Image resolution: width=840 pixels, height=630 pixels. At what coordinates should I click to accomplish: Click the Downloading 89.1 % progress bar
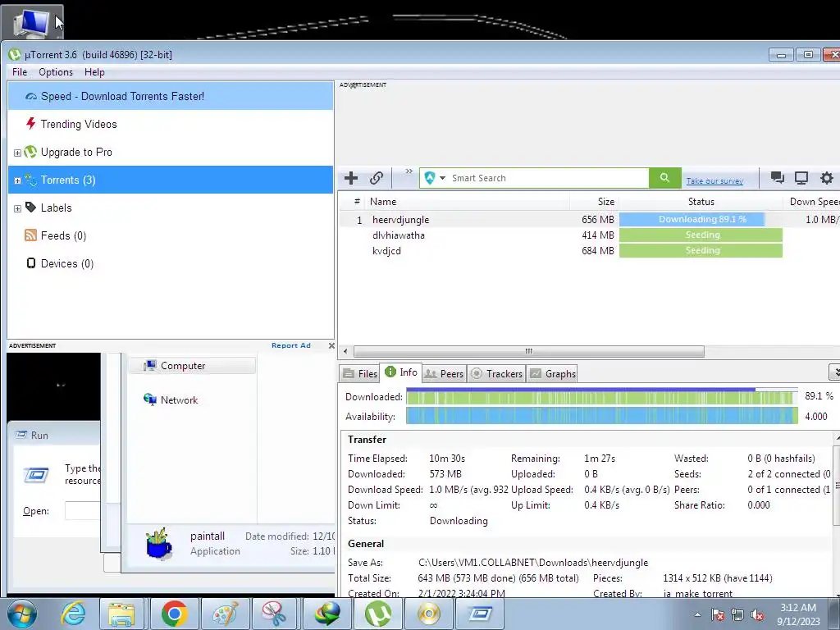point(701,220)
